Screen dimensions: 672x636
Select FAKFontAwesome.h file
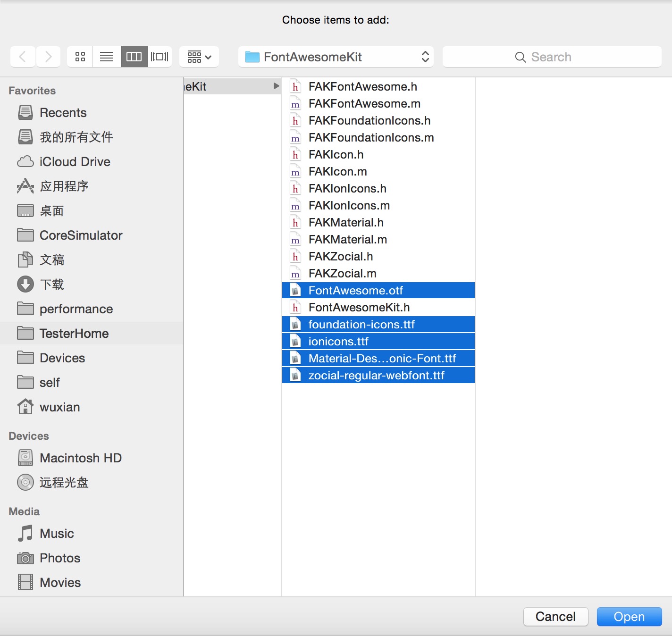point(378,87)
